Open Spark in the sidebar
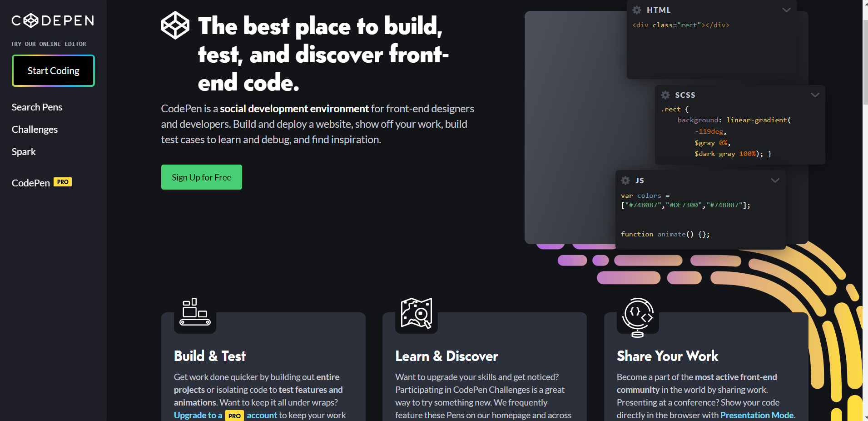This screenshot has height=421, width=868. coord(24,152)
